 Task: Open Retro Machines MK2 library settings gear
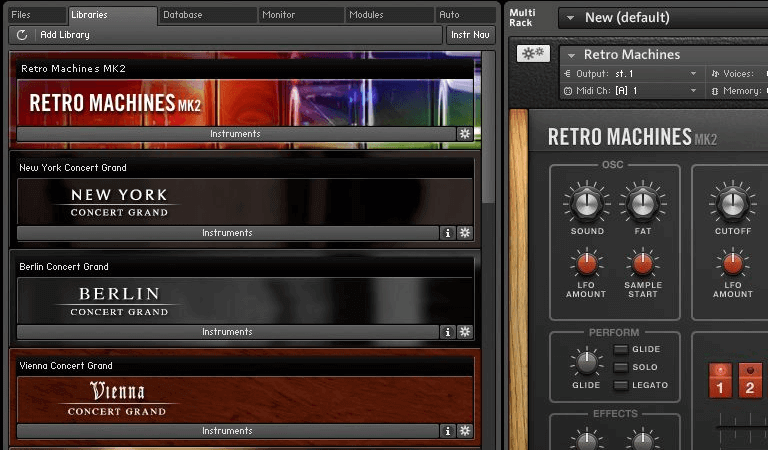pos(465,134)
